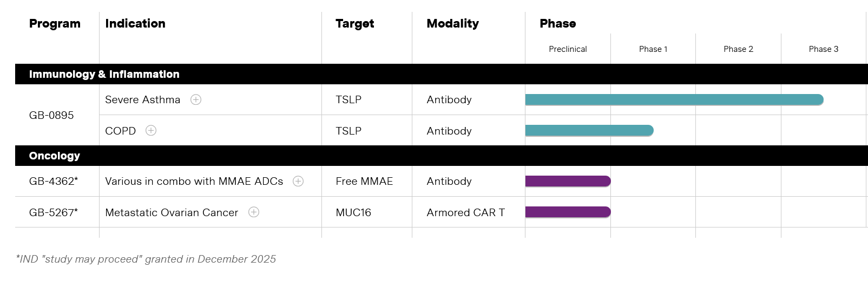
Task: Expand the COPD plus icon
Action: pos(151,130)
